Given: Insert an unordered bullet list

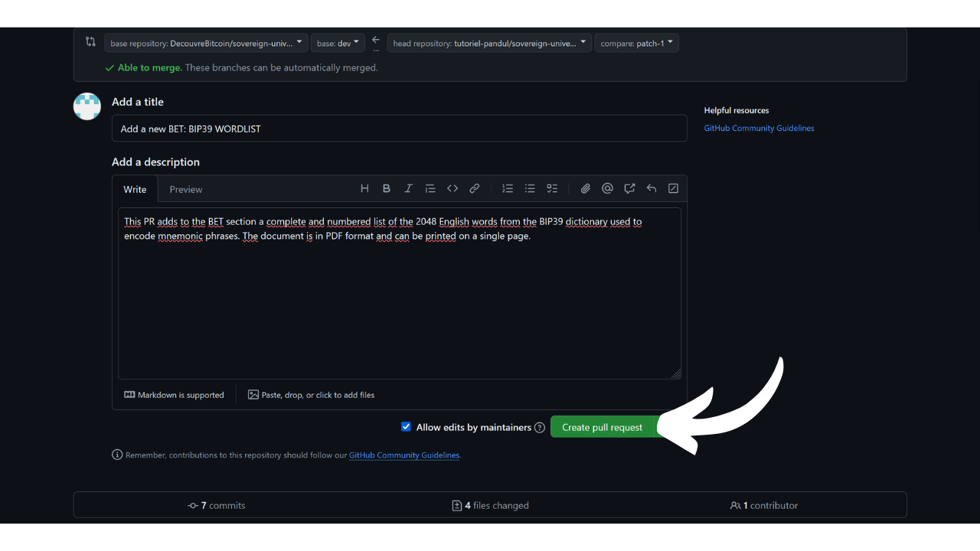Looking at the screenshot, I should coord(530,188).
